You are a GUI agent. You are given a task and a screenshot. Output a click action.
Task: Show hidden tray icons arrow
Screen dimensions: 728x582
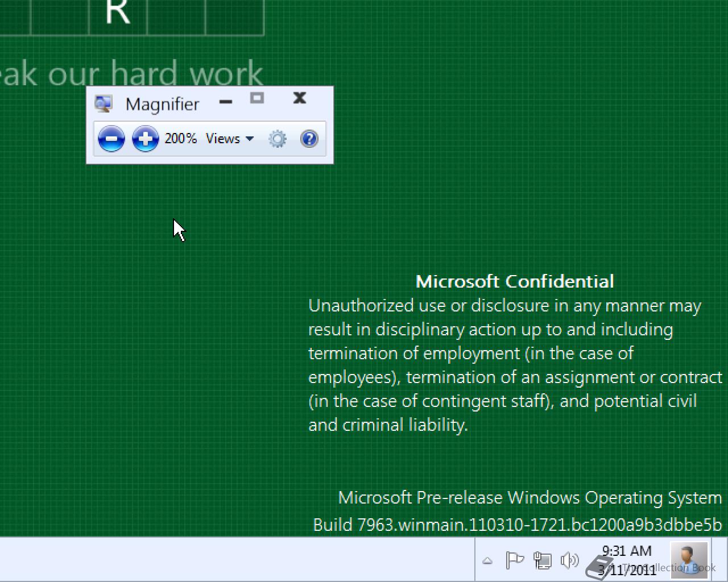pos(487,561)
